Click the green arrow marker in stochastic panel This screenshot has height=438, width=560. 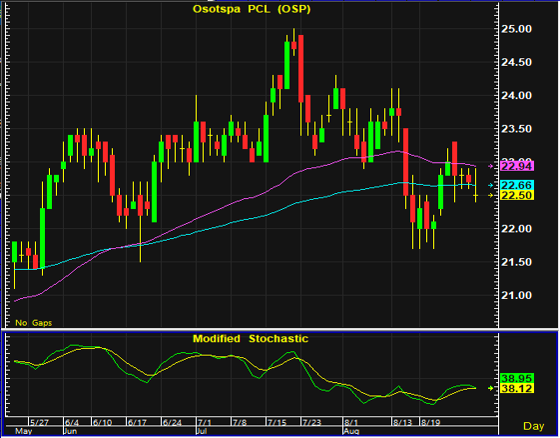(490, 388)
